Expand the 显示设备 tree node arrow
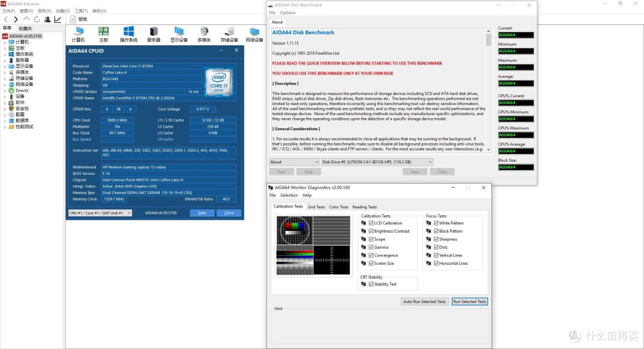 click(5, 66)
